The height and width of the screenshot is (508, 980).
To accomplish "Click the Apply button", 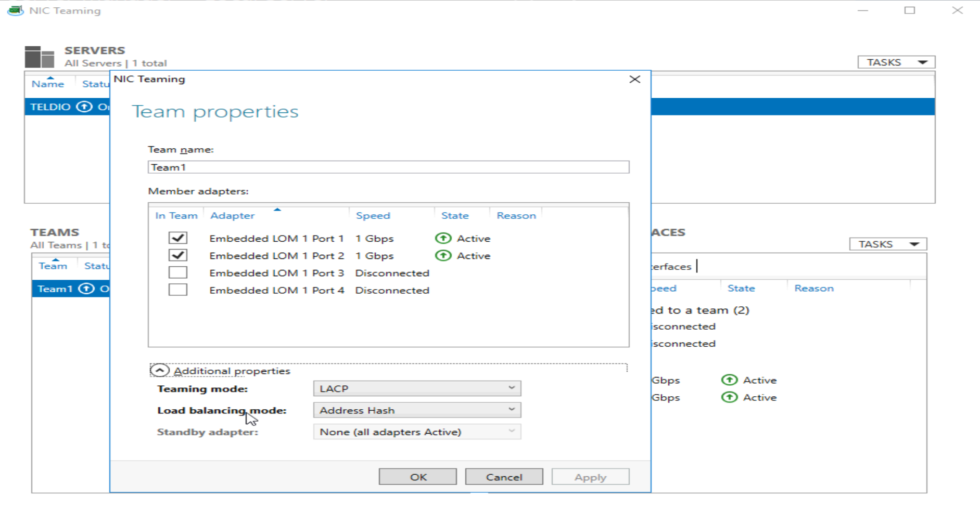I will coord(590,476).
